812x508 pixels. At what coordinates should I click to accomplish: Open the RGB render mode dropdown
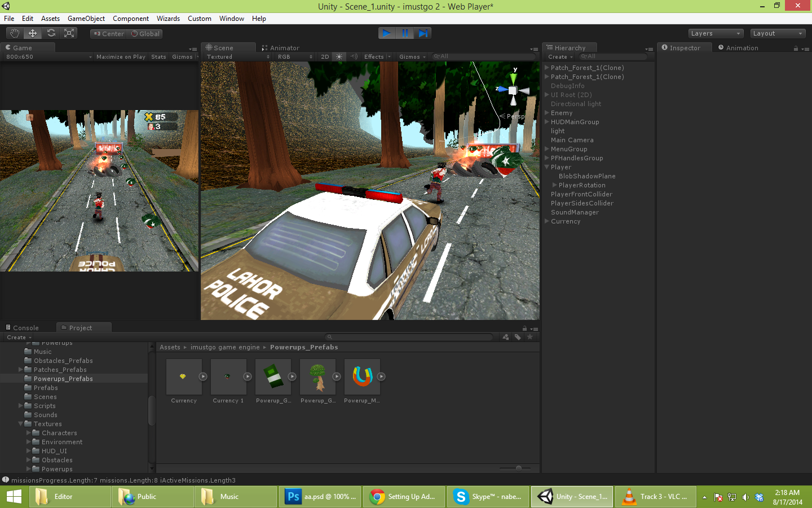(x=294, y=56)
